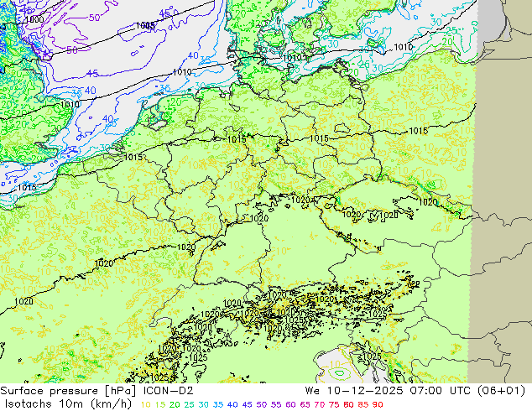The image size is (532, 411).
Task: Click the 'ICON-D2' model name
Action: click(169, 391)
